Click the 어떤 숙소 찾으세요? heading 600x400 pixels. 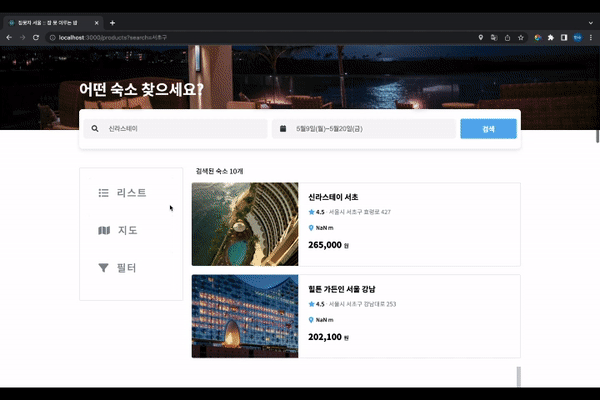click(141, 89)
